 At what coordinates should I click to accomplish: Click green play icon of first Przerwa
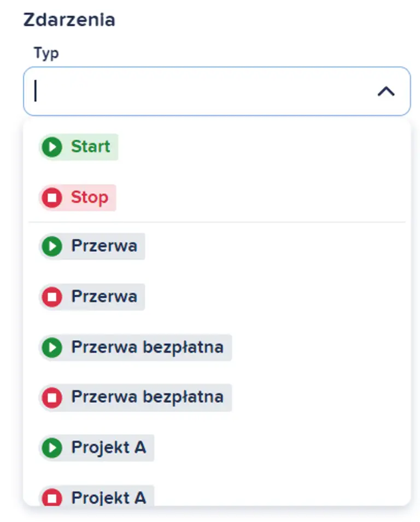[52, 247]
